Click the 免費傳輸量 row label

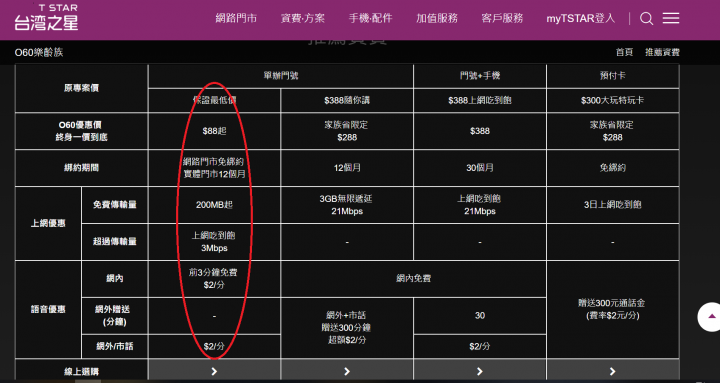point(115,205)
